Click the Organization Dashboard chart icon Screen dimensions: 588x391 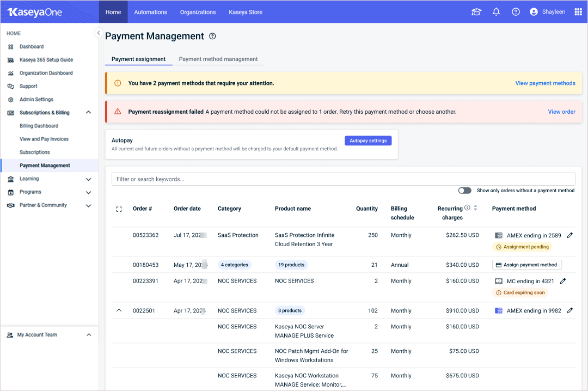[x=11, y=73]
